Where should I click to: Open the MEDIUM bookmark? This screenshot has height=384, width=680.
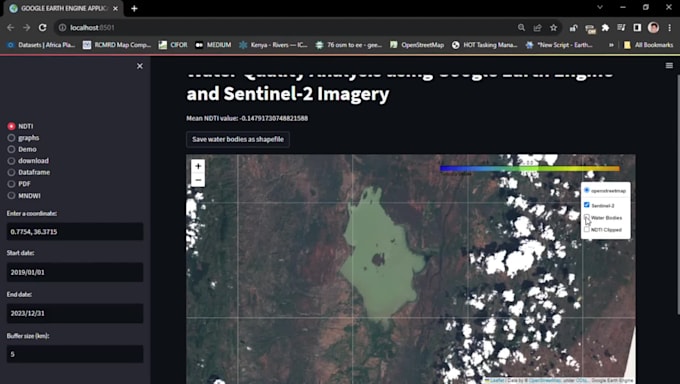[x=213, y=45]
